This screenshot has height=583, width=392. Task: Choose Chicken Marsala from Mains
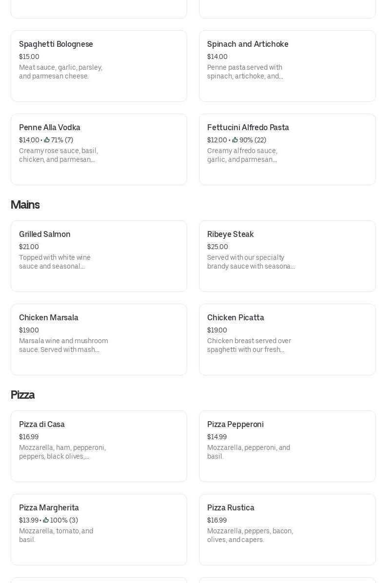[99, 339]
